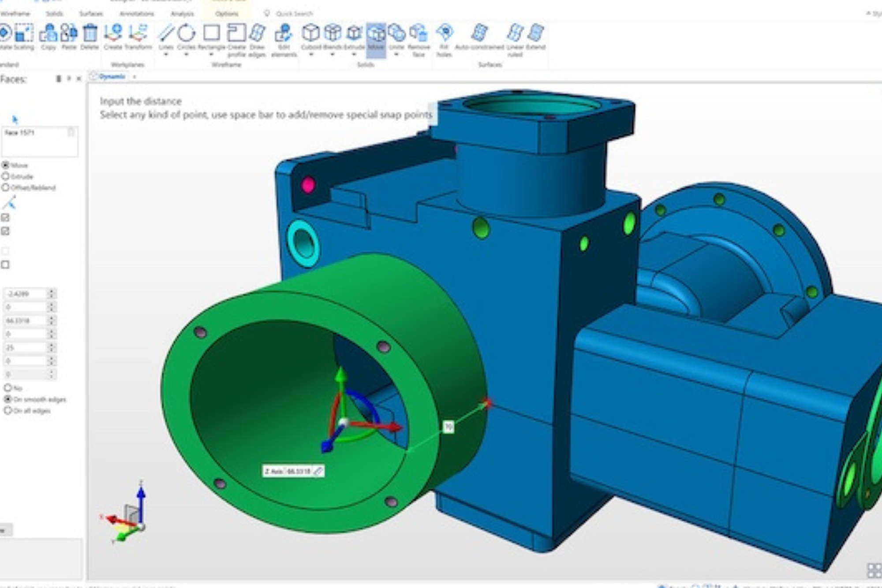Click the Remove Face tool

tap(418, 33)
